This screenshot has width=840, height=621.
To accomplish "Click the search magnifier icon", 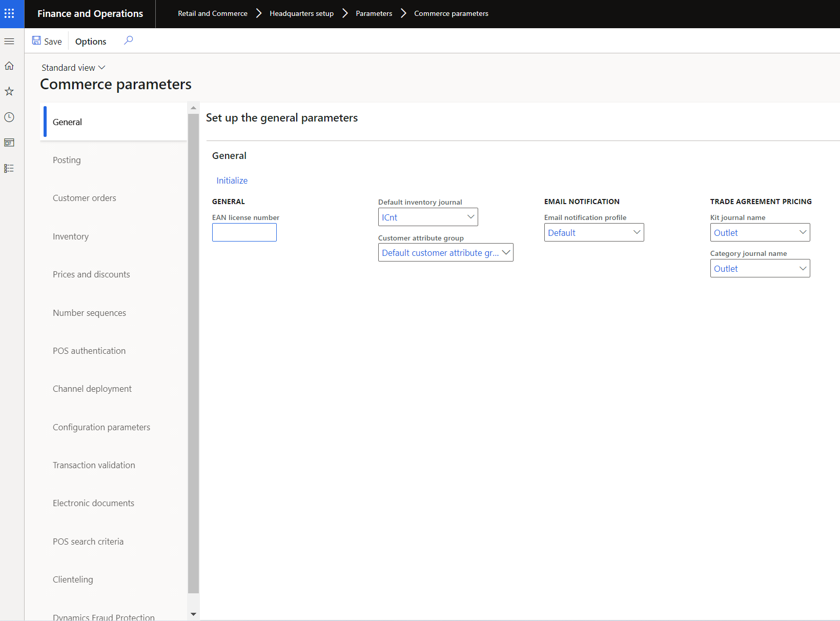I will click(128, 41).
